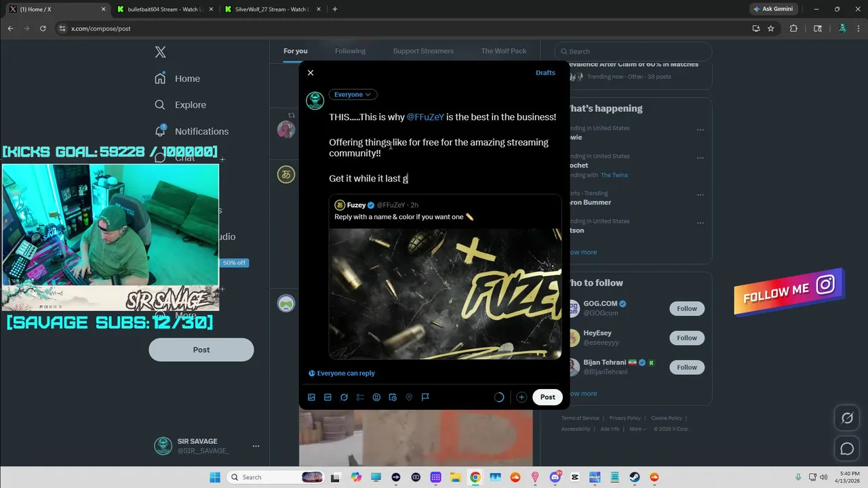Add another post with plus icon
This screenshot has height=488, width=868.
[x=521, y=397]
